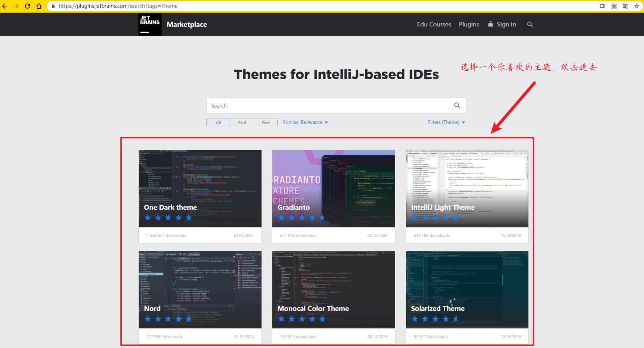Open the One Dark theme thumbnail
Screen dimensions: 644x348
(200, 189)
